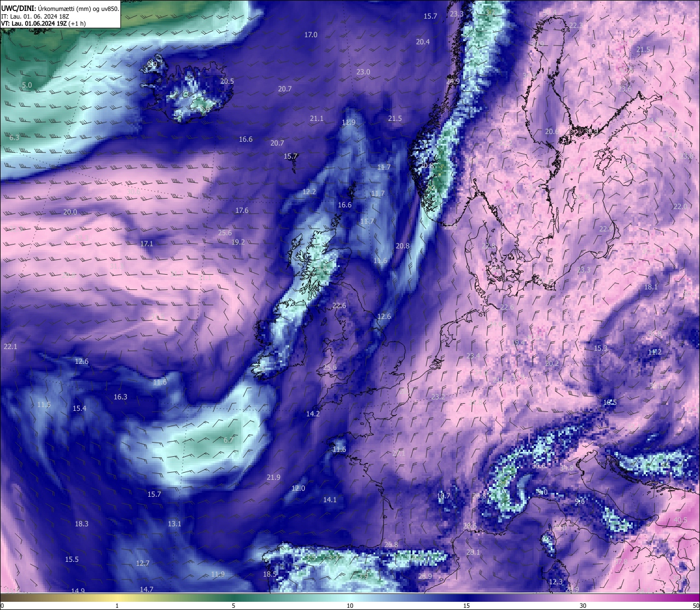This screenshot has width=700, height=610.
Task: Click the map value 17.0
Action: pyautogui.click(x=311, y=35)
